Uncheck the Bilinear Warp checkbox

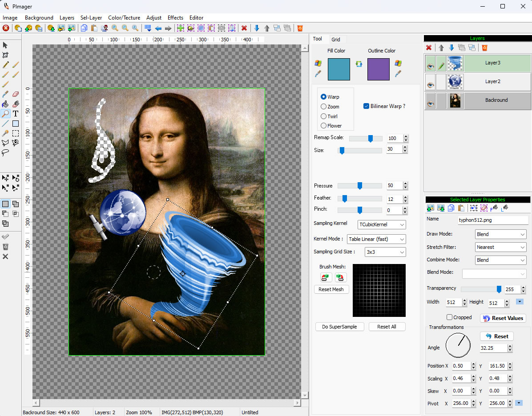click(366, 106)
